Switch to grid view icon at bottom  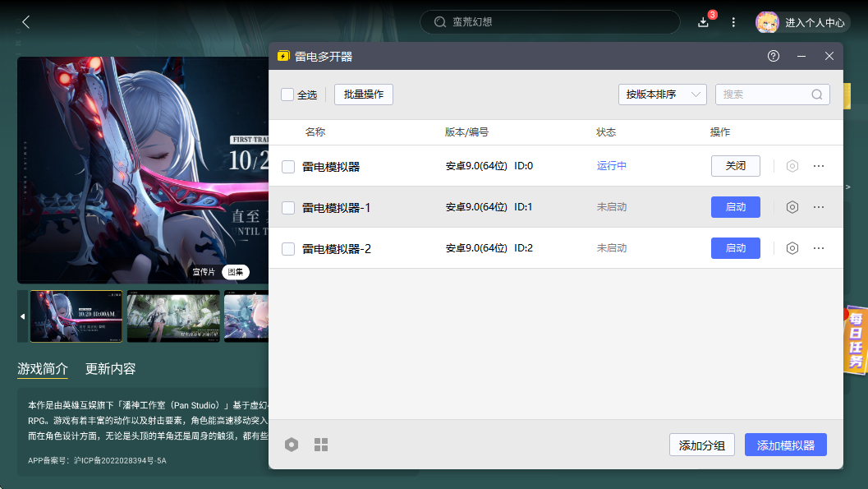[x=321, y=445]
